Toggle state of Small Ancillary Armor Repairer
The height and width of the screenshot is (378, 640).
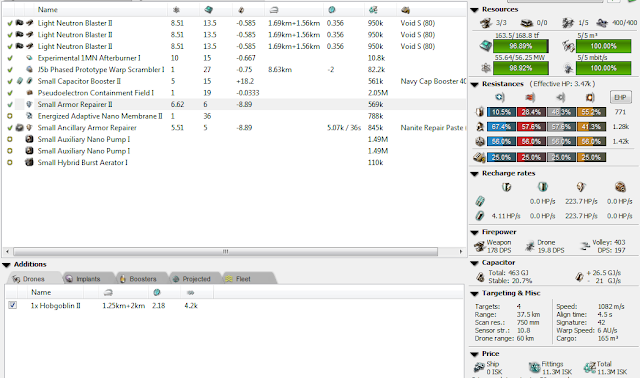(x=10, y=128)
